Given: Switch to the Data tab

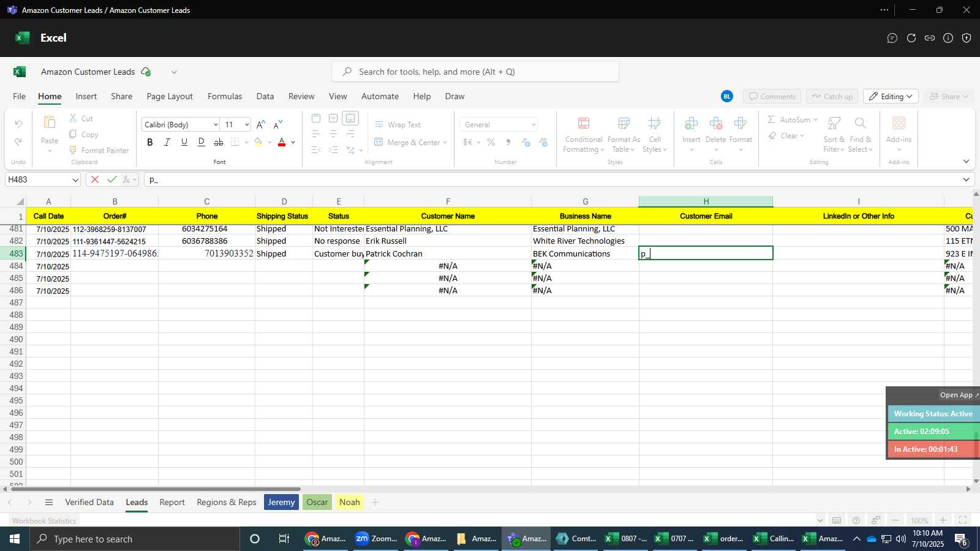Looking at the screenshot, I should (x=265, y=96).
